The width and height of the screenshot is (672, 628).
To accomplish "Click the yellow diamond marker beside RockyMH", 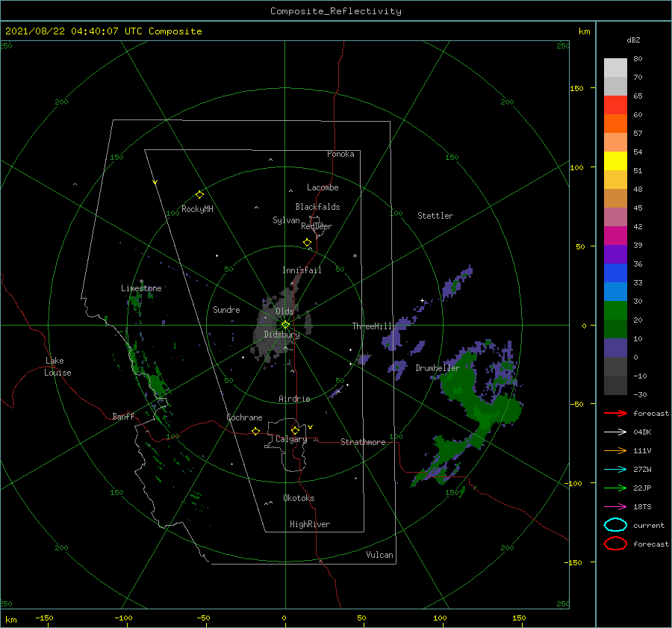I will coord(199,195).
